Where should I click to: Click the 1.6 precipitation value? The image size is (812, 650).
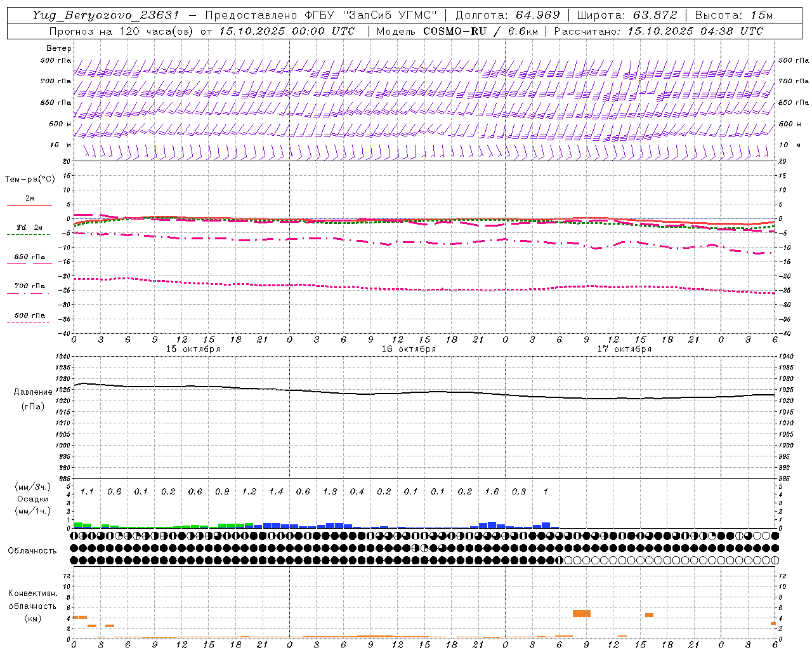click(492, 492)
